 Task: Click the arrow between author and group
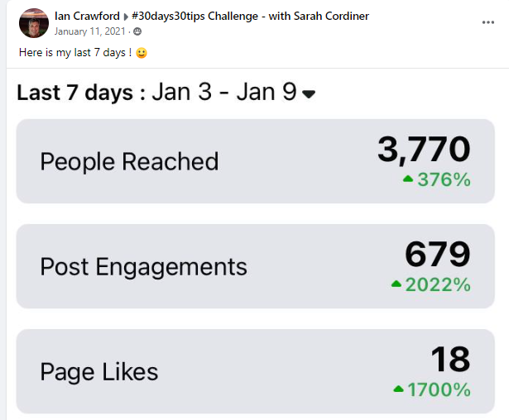click(x=125, y=17)
